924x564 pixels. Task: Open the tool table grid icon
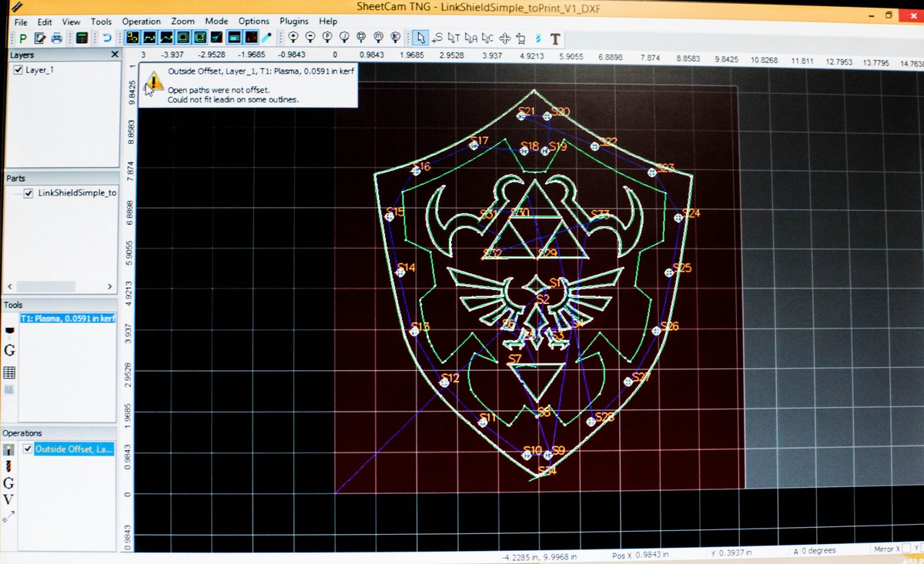pyautogui.click(x=9, y=372)
